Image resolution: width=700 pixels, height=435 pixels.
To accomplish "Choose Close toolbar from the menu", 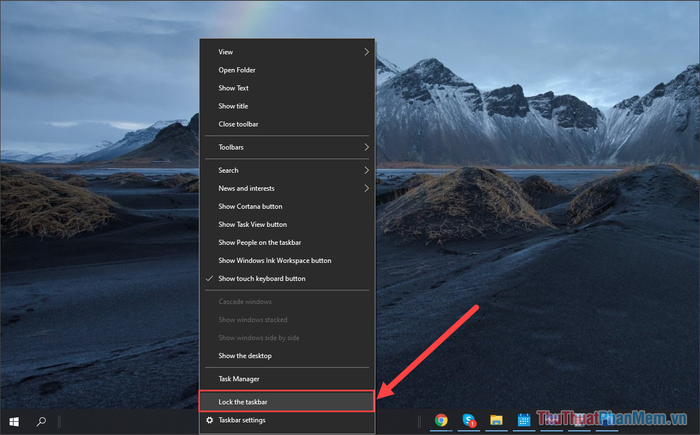I will pos(287,124).
